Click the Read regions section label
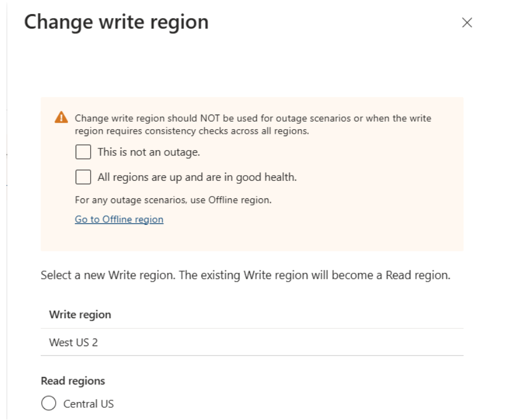The image size is (528, 420). point(73,380)
